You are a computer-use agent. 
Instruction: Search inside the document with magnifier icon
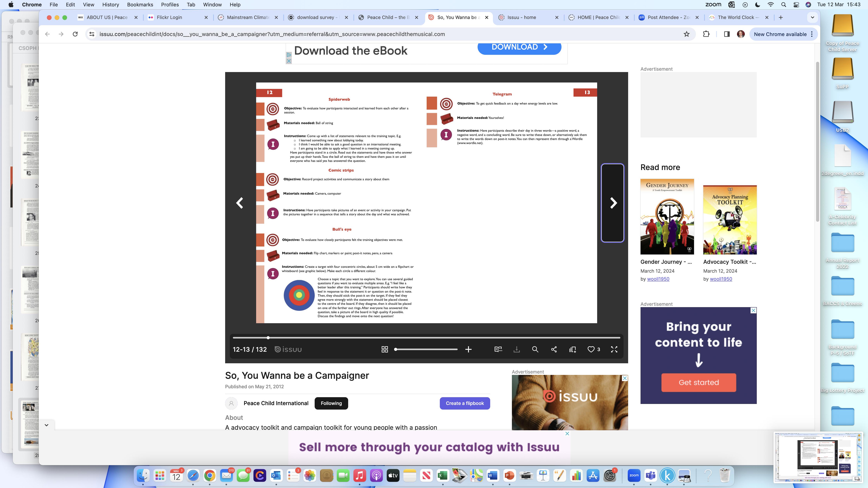[x=535, y=350]
